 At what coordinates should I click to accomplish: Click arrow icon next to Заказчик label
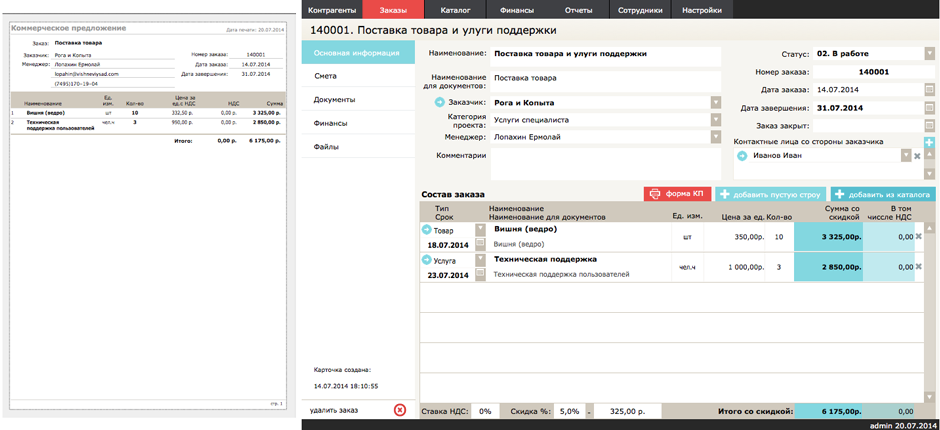pos(440,103)
